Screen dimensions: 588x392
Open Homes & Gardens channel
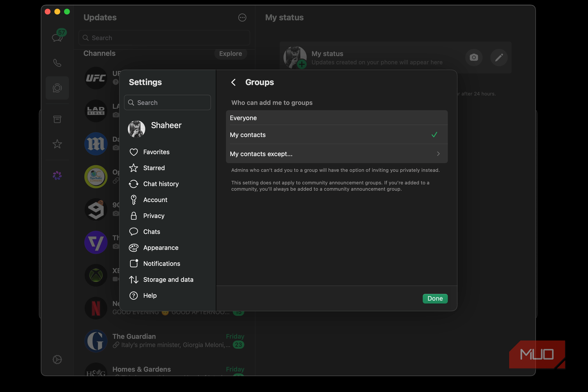pyautogui.click(x=164, y=369)
